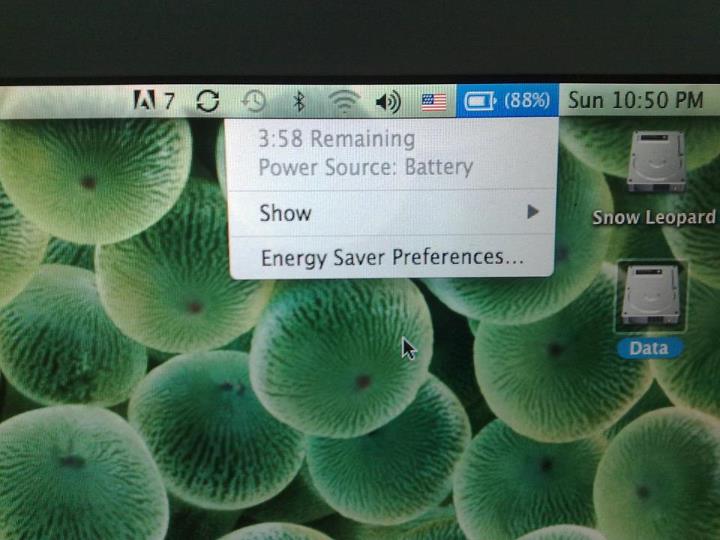Select the Snow Leopard hard drive icon
Viewport: 720px width, 540px height.
[656, 164]
